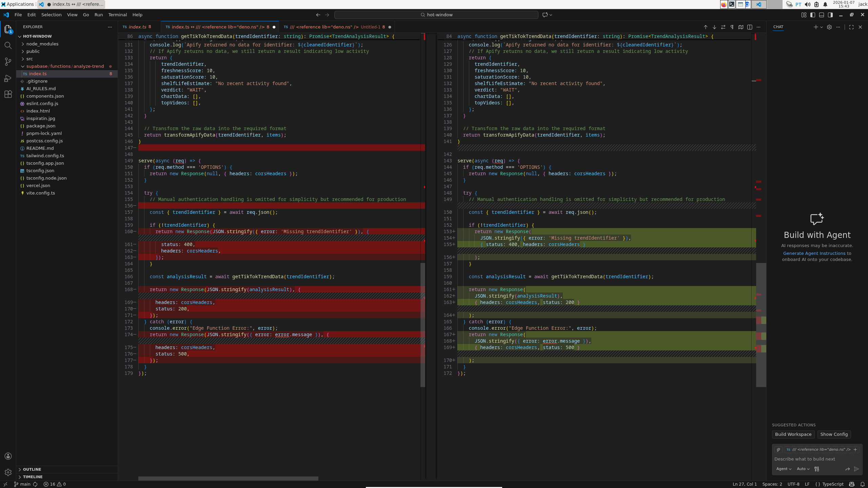The image size is (868, 488).
Task: Click Build Workspace suggested action
Action: [x=793, y=434]
